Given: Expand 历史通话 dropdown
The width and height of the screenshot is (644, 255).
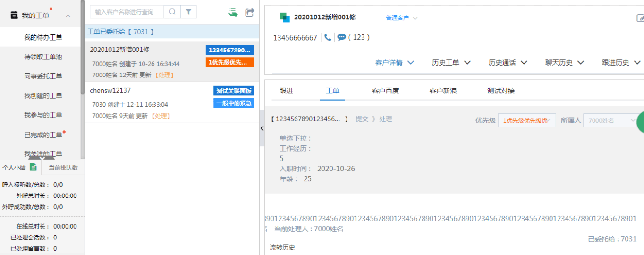Looking at the screenshot, I should tap(508, 62).
